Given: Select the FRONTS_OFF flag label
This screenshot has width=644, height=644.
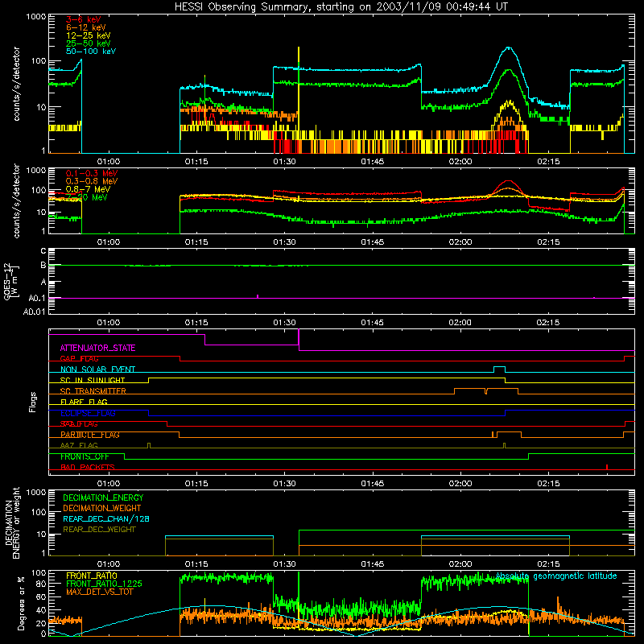Looking at the screenshot, I should pyautogui.click(x=85, y=456).
